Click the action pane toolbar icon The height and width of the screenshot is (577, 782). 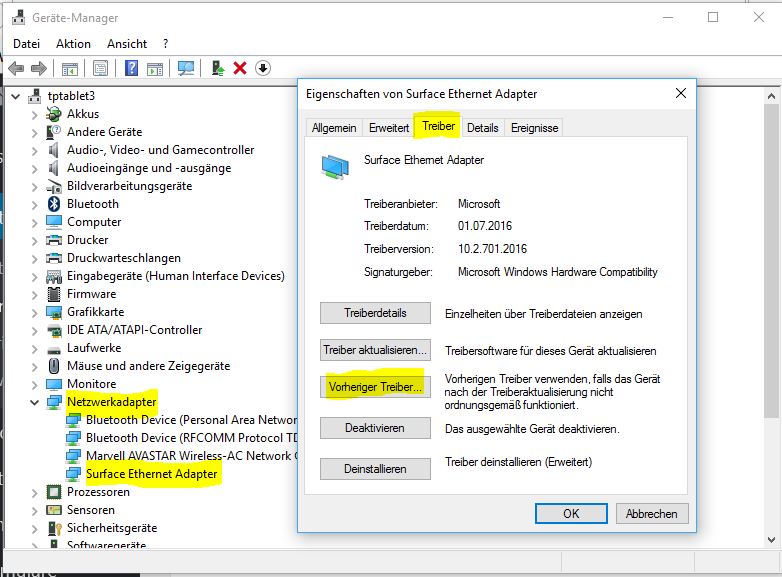pyautogui.click(x=155, y=68)
